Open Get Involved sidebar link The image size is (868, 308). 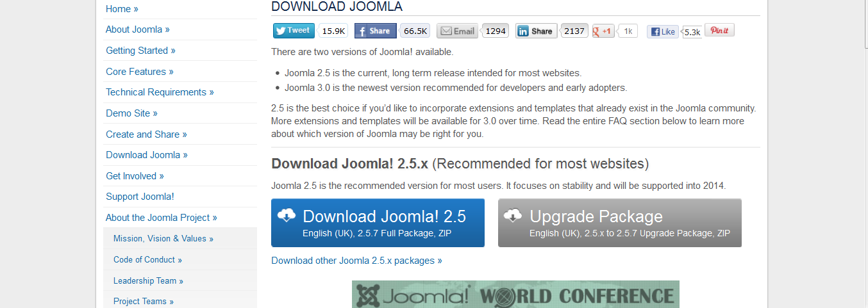(135, 176)
